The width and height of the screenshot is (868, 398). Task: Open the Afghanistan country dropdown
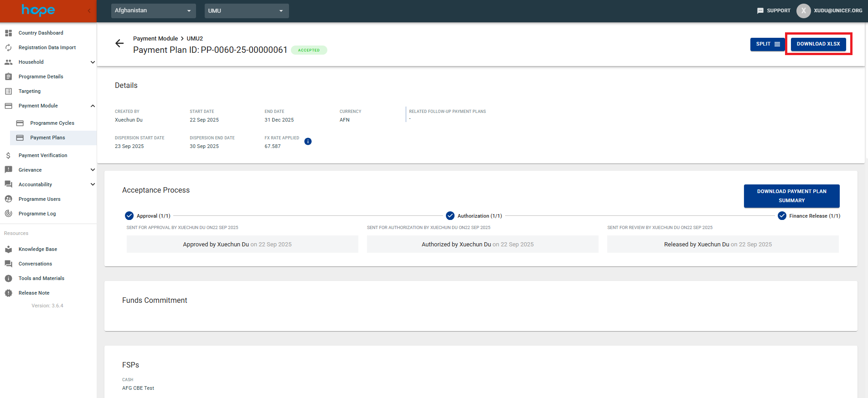[153, 10]
